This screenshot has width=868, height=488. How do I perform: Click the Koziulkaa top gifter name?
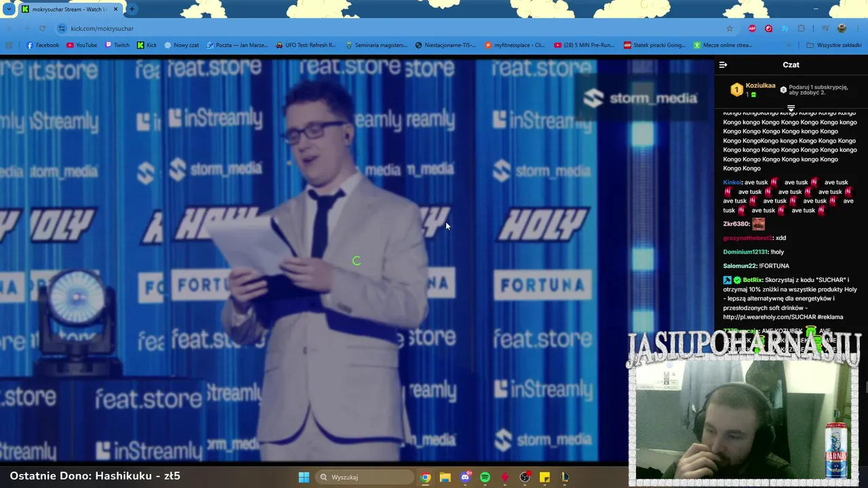tap(760, 85)
